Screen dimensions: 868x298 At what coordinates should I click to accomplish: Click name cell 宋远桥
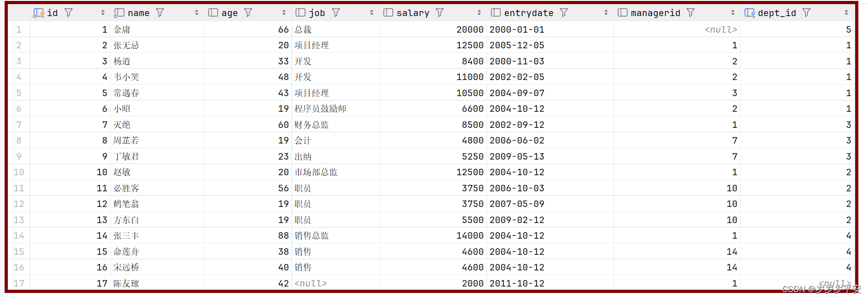[x=126, y=267]
